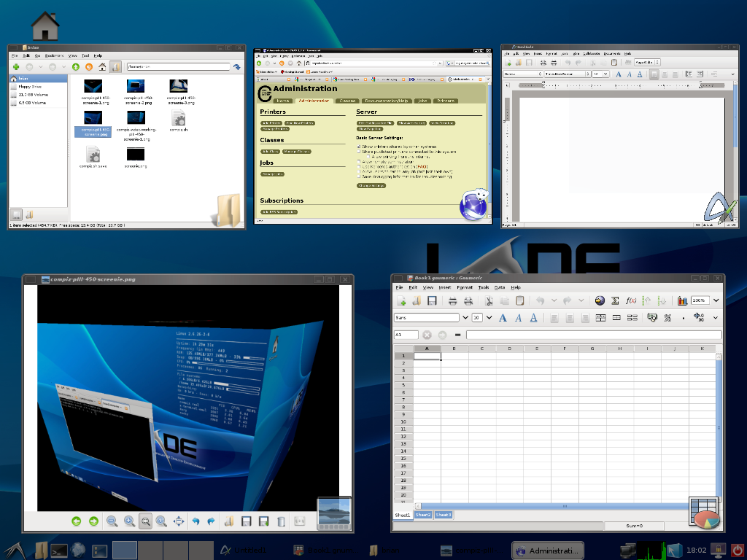Go to previous image with green left arrow
Screen dimensions: 747x560
[76, 521]
